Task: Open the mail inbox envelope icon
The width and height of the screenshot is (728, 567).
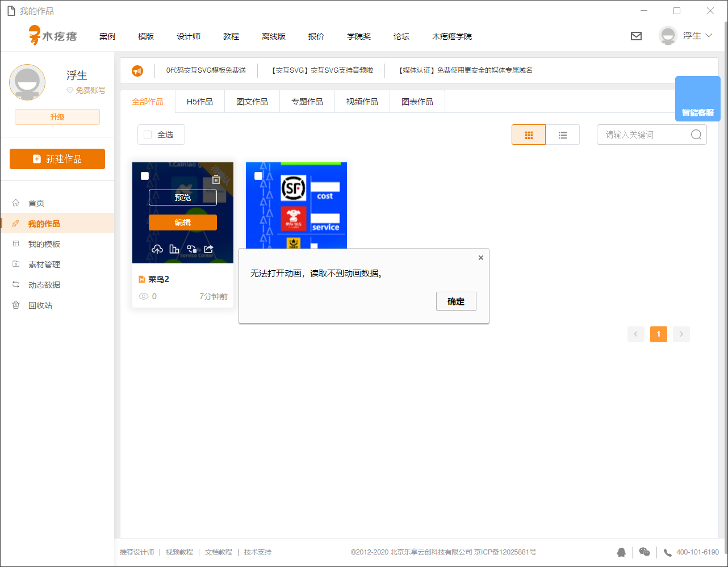Action: click(636, 36)
